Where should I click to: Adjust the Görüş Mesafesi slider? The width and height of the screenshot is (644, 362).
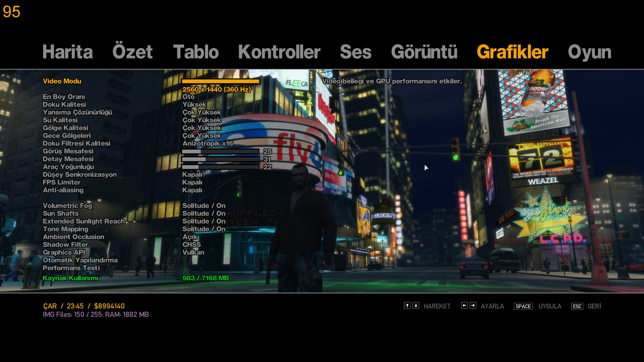220,151
